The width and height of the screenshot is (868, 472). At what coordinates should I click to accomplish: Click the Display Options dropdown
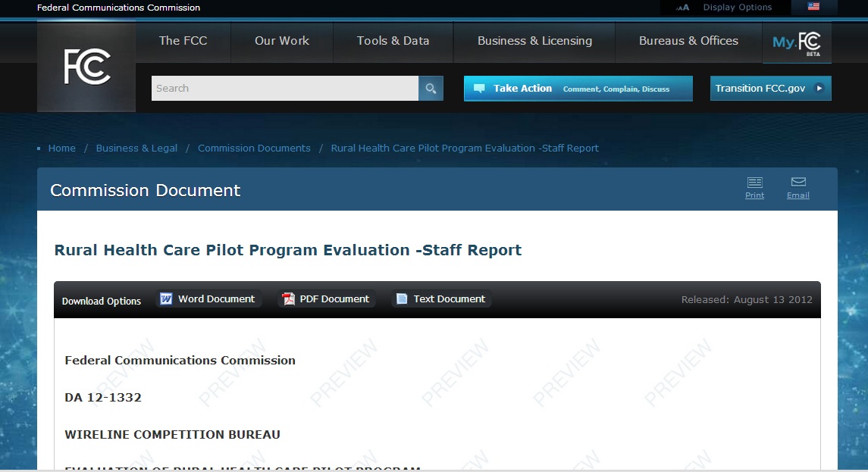738,7
